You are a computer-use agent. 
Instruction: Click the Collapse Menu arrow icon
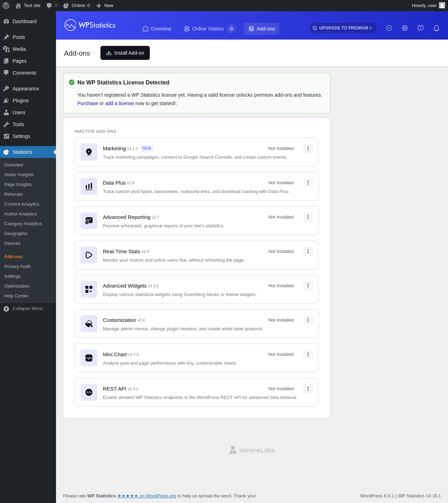[x=6, y=309]
